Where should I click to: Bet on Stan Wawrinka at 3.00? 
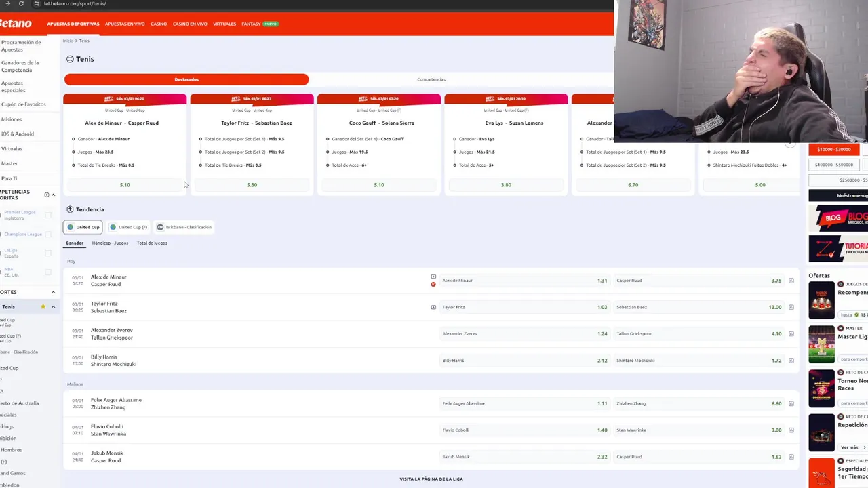(x=699, y=430)
